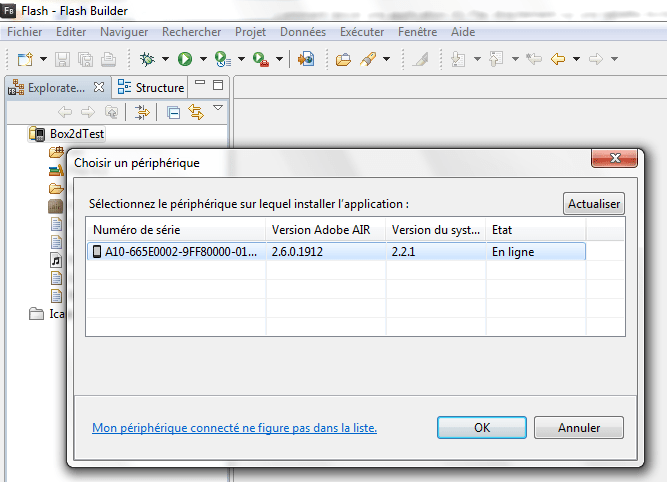Click the Debug bug icon
The image size is (667, 482).
point(147,59)
